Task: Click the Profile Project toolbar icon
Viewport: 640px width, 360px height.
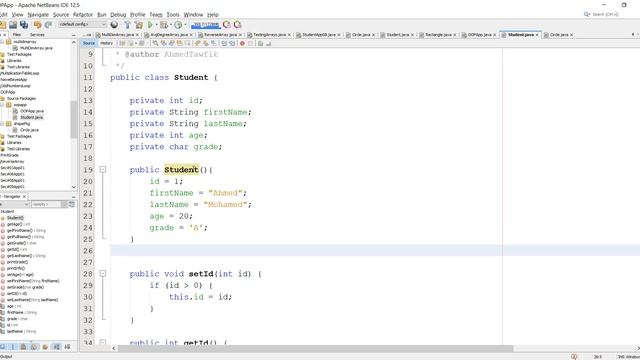Action: (178, 25)
